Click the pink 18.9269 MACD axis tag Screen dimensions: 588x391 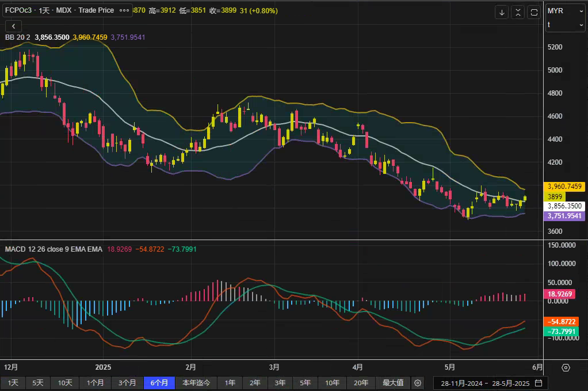[x=559, y=294]
